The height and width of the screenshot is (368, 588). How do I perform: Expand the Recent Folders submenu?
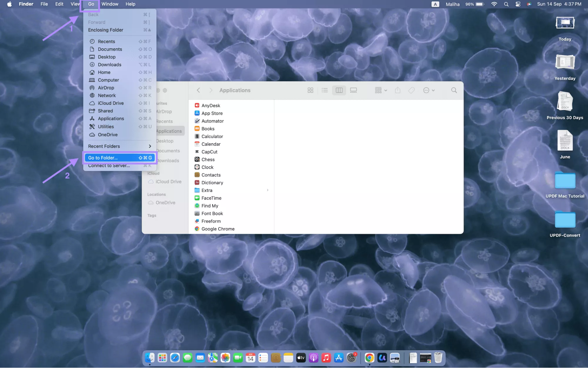(x=119, y=146)
